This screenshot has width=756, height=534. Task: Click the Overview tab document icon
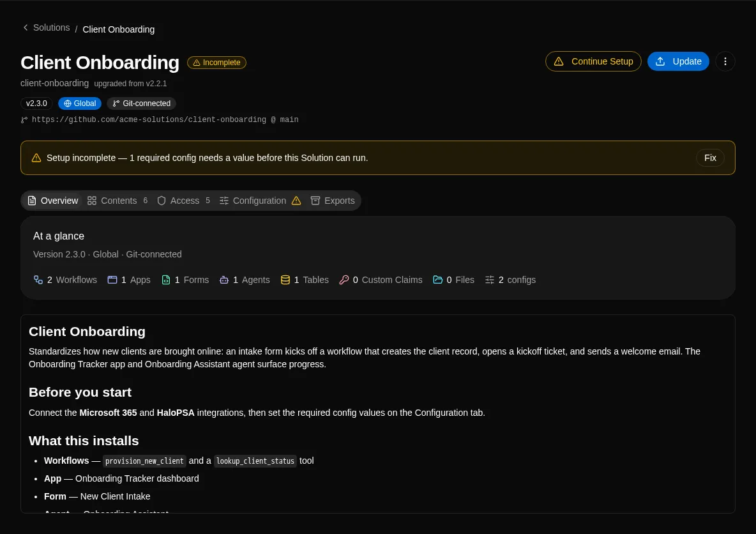pyautogui.click(x=32, y=201)
